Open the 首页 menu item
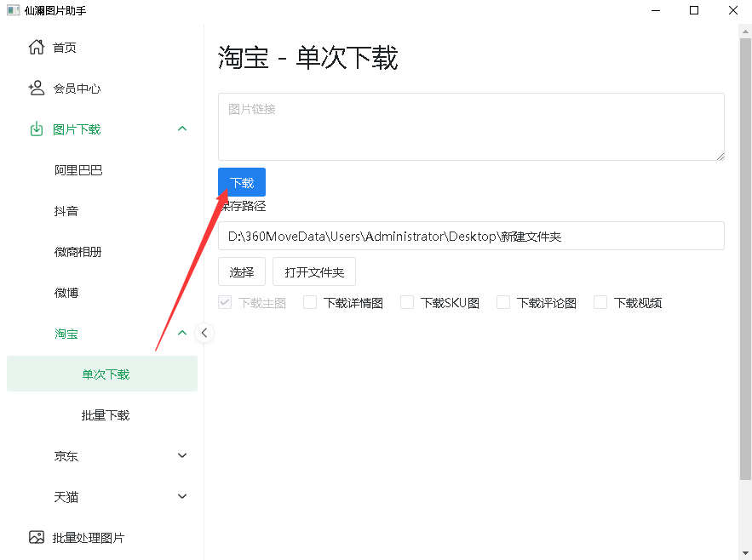Viewport: 752px width, 560px height. [x=102, y=48]
